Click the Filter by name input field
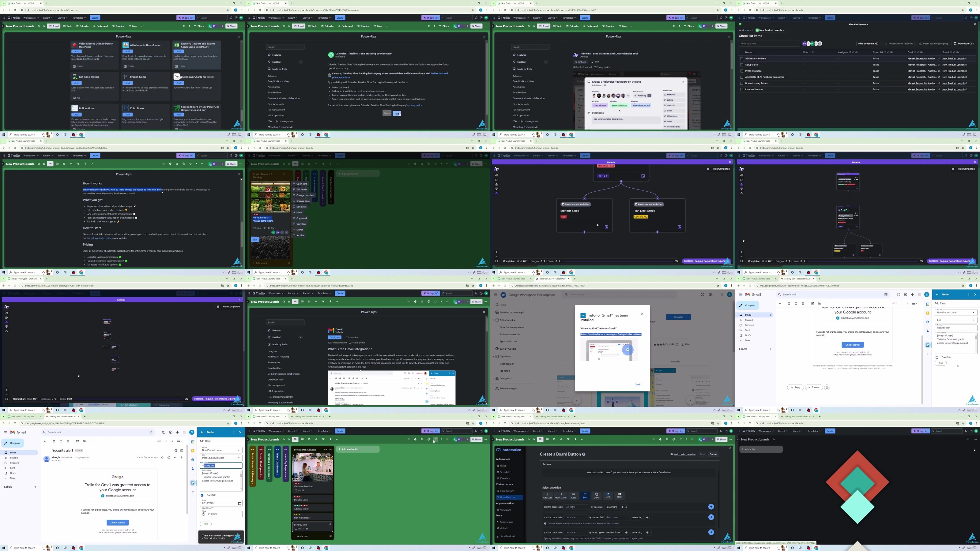 pos(769,44)
